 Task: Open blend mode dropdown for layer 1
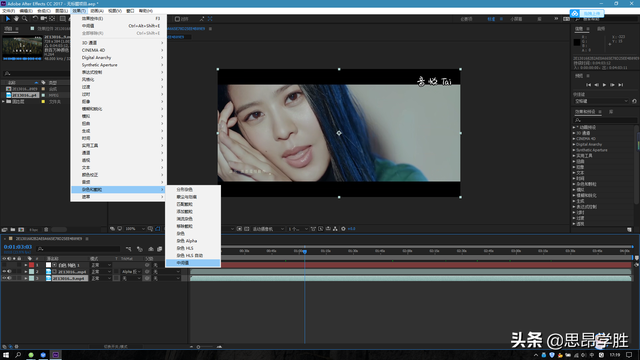point(101,265)
